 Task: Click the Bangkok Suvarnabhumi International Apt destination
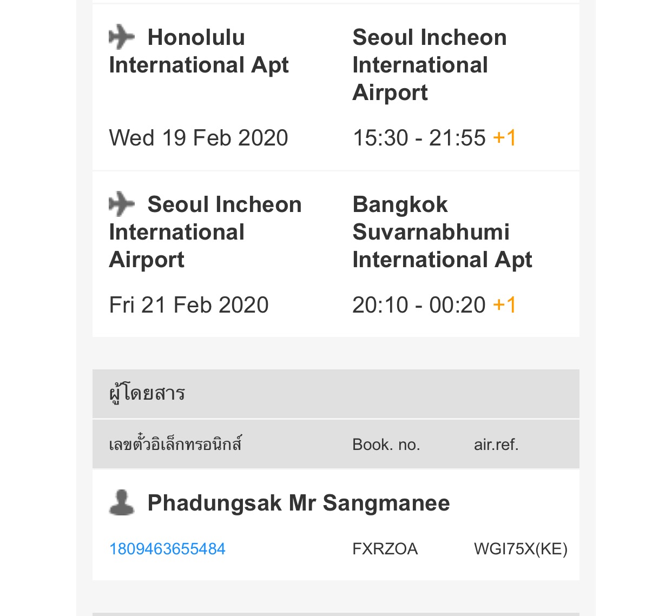click(442, 232)
